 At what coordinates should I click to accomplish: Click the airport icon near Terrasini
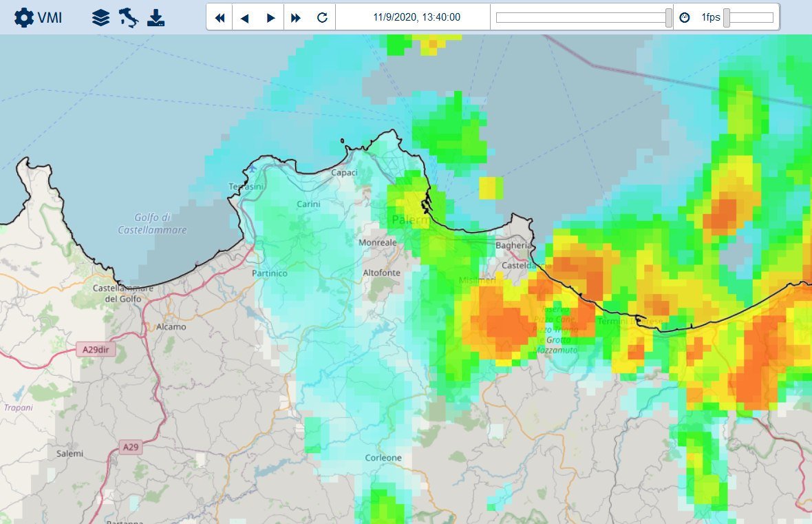[x=253, y=167]
